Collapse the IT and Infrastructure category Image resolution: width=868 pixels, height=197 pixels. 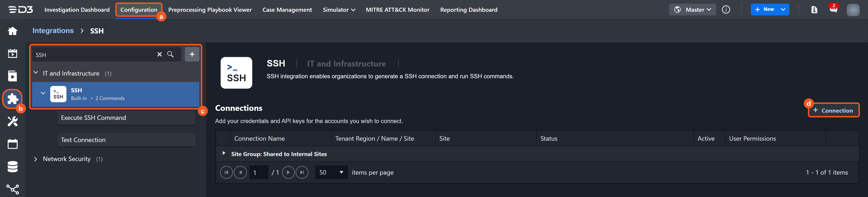tap(36, 73)
